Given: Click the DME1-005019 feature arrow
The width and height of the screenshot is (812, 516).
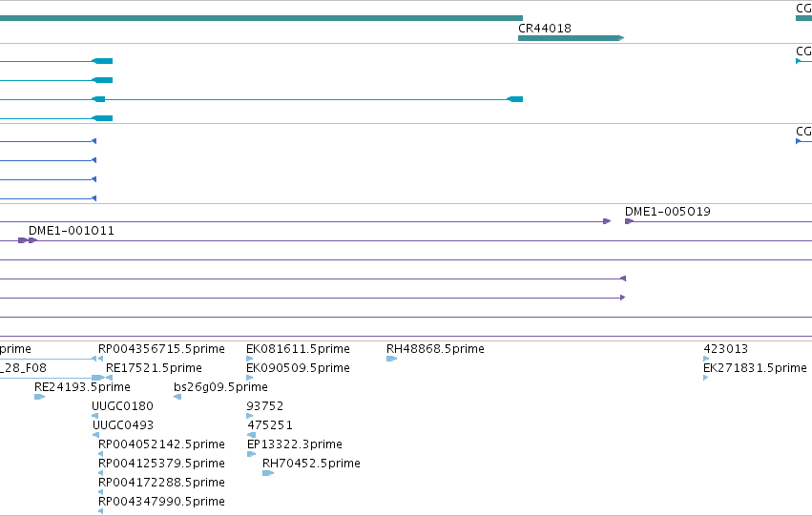Looking at the screenshot, I should pyautogui.click(x=629, y=221).
